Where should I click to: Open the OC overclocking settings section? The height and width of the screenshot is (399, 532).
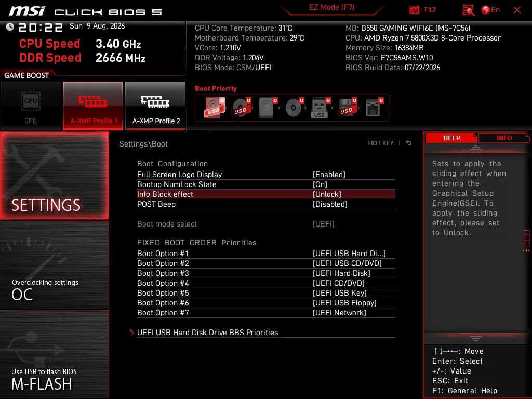tap(54, 265)
